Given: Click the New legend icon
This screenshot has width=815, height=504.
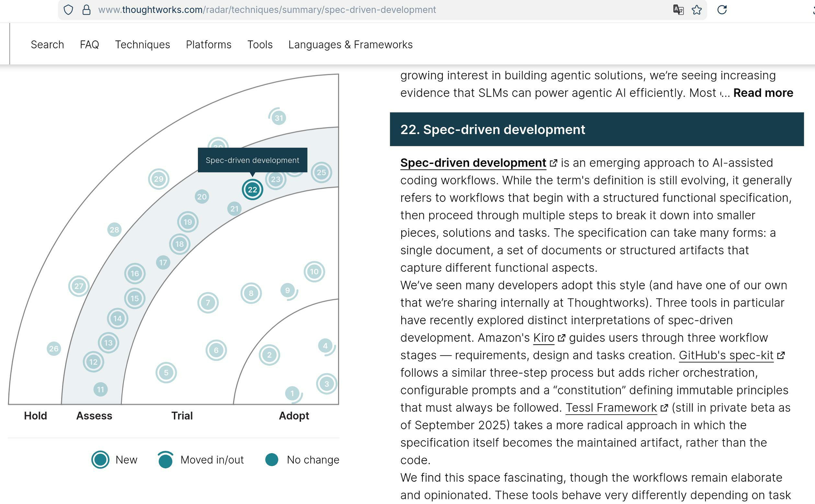Looking at the screenshot, I should [x=101, y=460].
